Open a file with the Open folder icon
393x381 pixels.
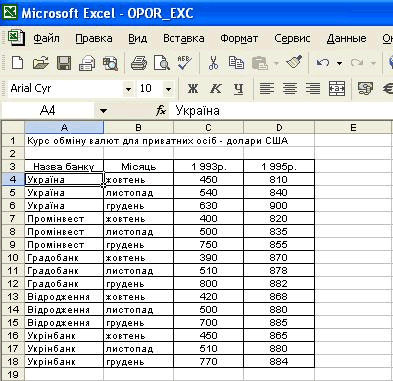(x=41, y=63)
